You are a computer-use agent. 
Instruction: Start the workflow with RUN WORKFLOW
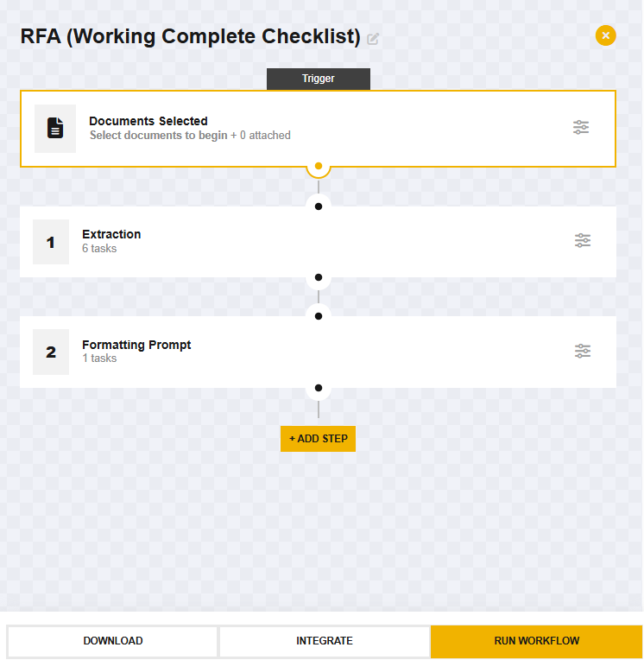(536, 641)
